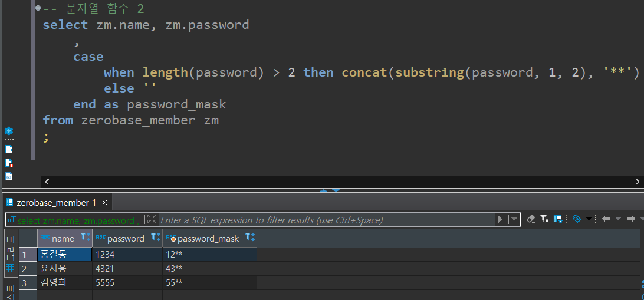Click the SQL editor settings gear icon
Image resolution: width=644 pixels, height=300 pixels.
(8, 131)
